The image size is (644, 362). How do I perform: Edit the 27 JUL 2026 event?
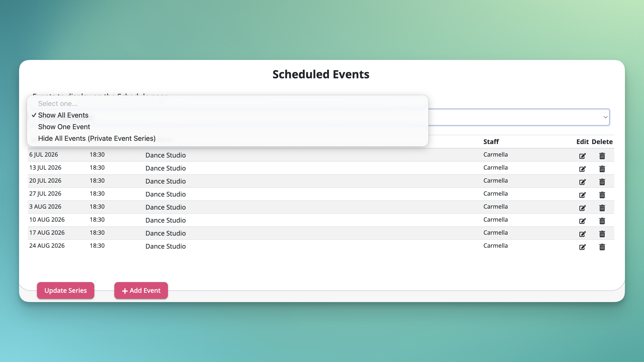coord(582,195)
